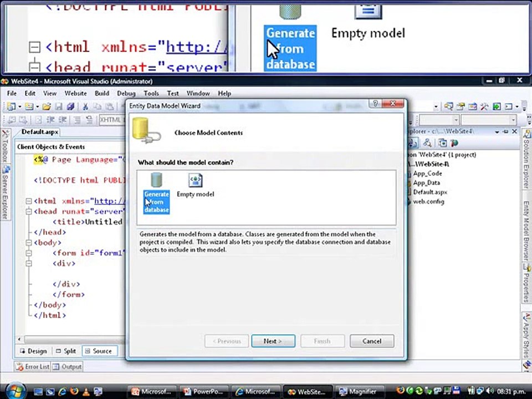Open the Server Explorer side tab
Image resolution: width=532 pixels, height=399 pixels.
(x=5, y=193)
